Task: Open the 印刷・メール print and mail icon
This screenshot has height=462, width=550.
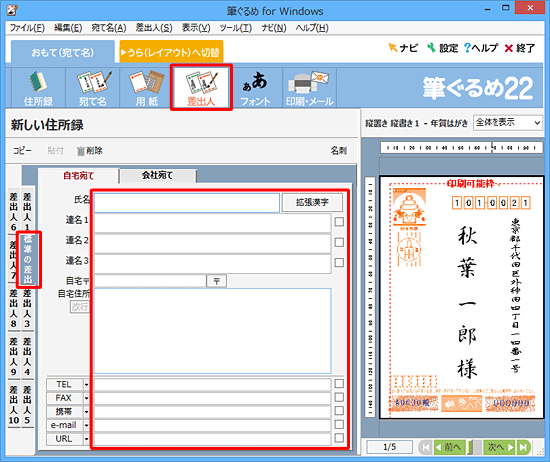Action: [309, 88]
